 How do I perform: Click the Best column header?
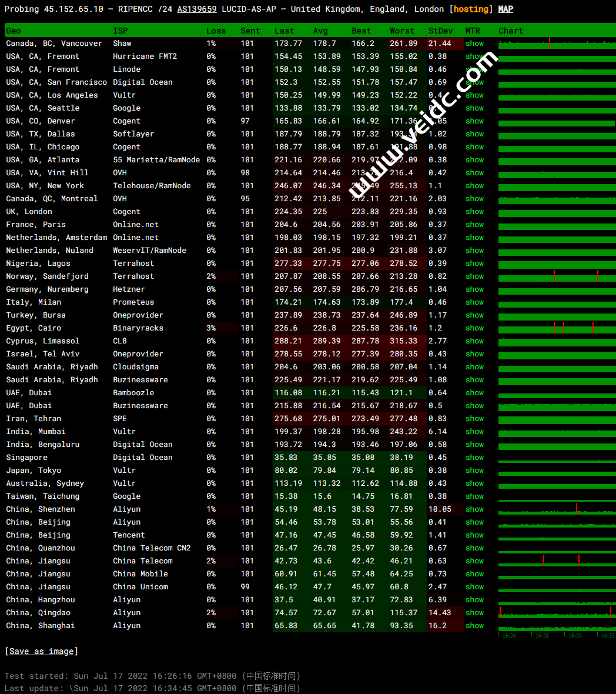coord(361,31)
